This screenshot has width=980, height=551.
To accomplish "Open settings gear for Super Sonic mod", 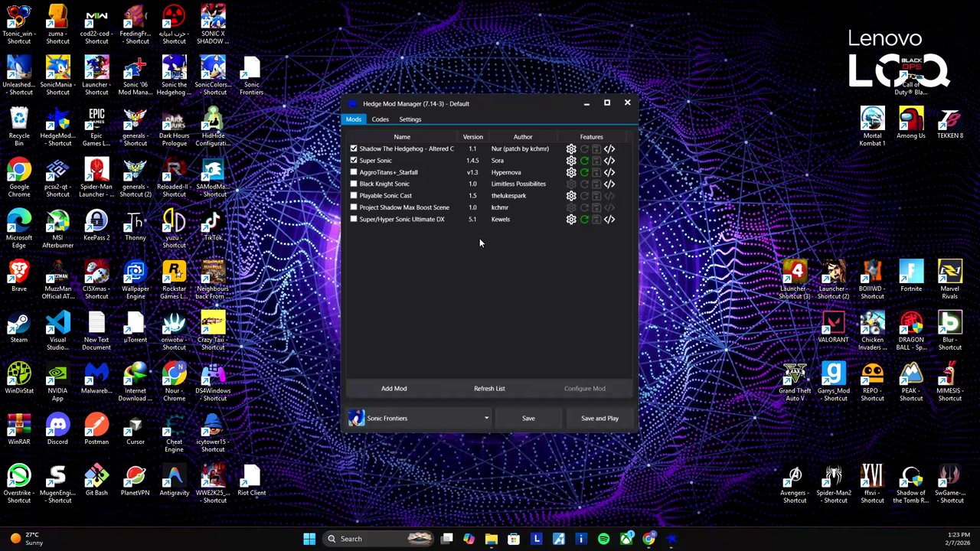I will pos(571,161).
